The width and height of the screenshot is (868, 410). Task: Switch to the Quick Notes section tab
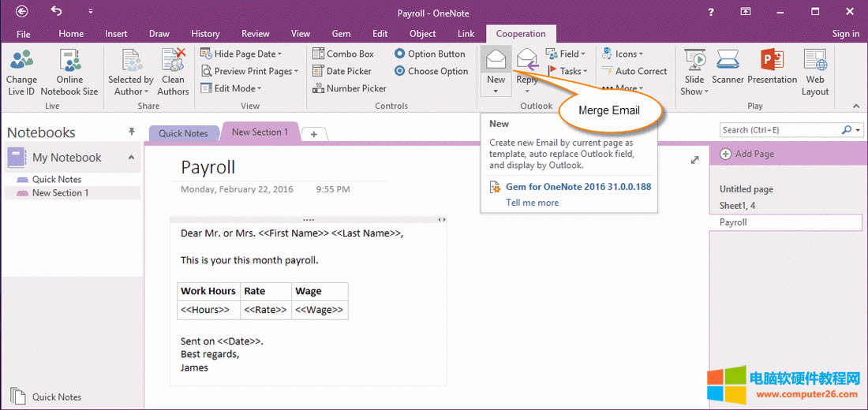[x=182, y=133]
